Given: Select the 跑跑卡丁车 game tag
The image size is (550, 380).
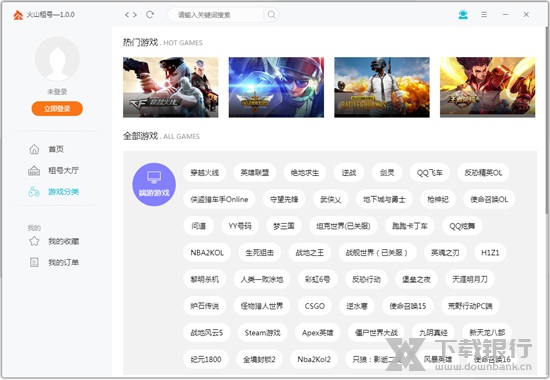Looking at the screenshot, I should [410, 226].
